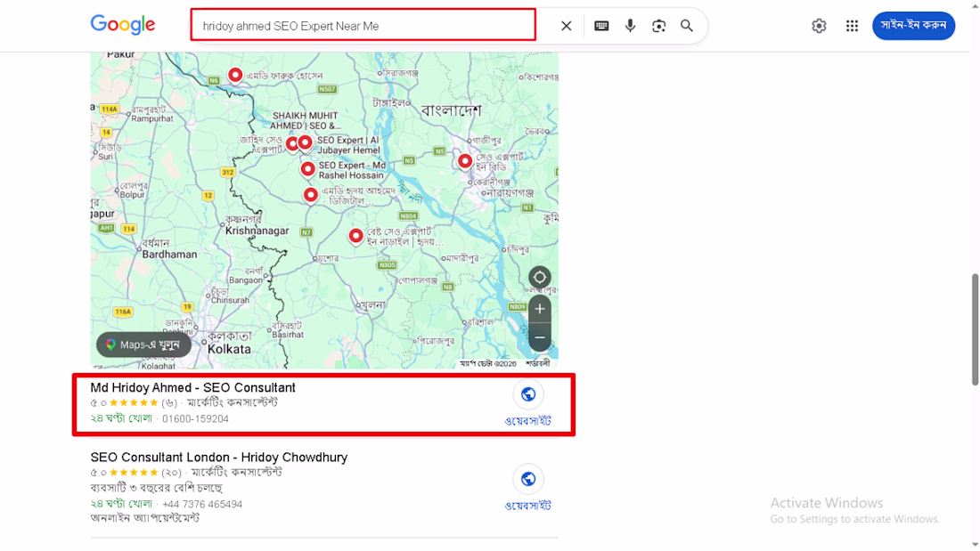
Task: Zoom in the map with plus
Action: 539,309
